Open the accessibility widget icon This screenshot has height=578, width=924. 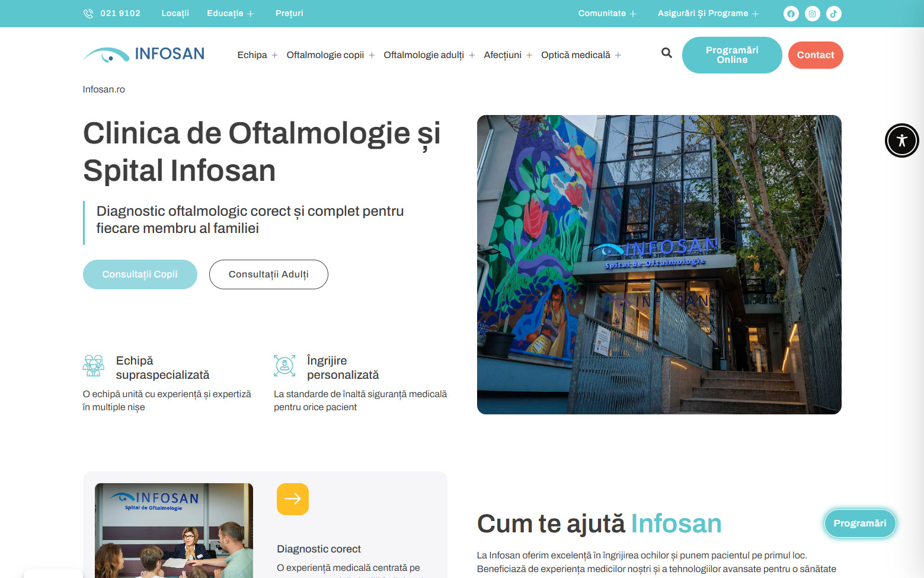coord(901,140)
